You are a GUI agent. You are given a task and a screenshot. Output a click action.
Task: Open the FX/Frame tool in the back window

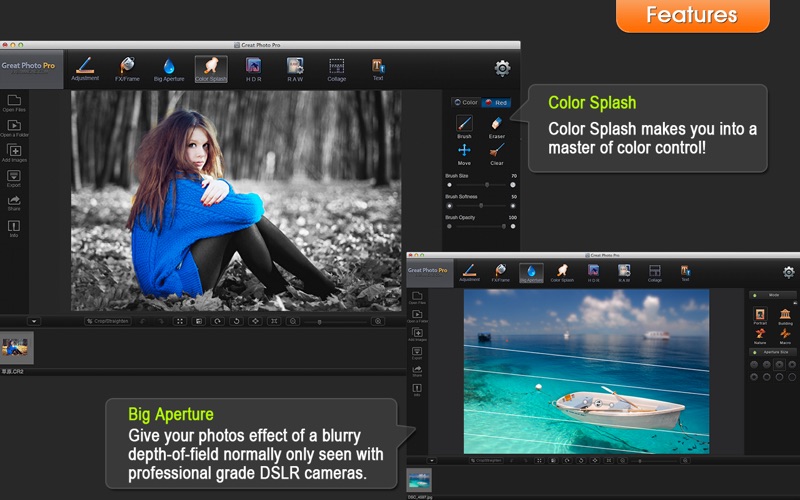(127, 68)
